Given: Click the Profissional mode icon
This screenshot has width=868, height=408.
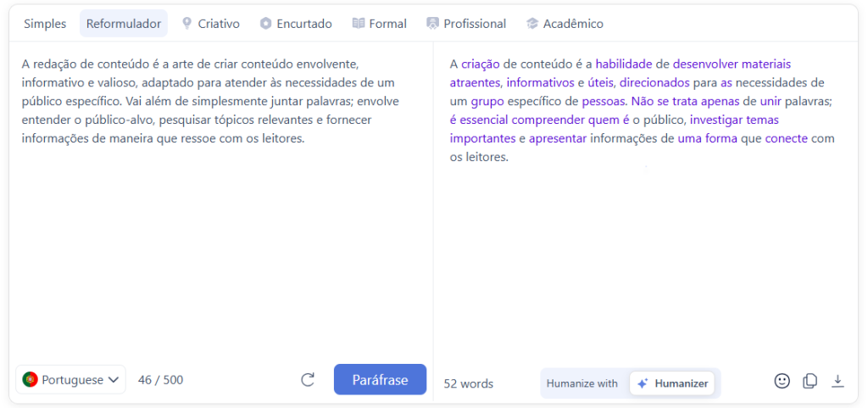Looking at the screenshot, I should click(433, 24).
